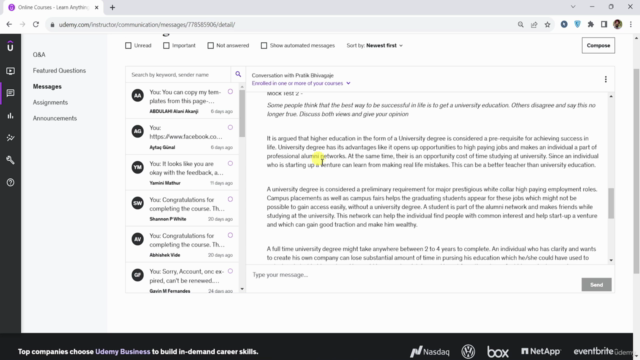The width and height of the screenshot is (640, 360).
Task: Select Messages in left navigation
Action: (x=47, y=87)
